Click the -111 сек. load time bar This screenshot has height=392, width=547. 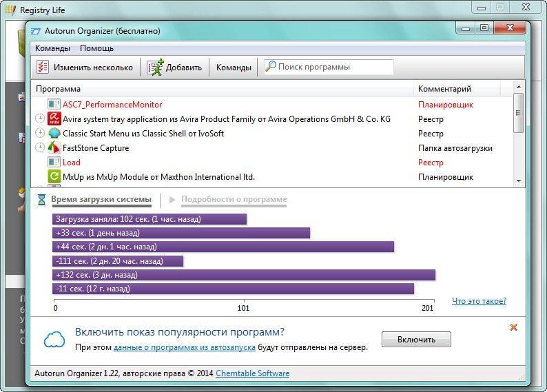(x=118, y=261)
